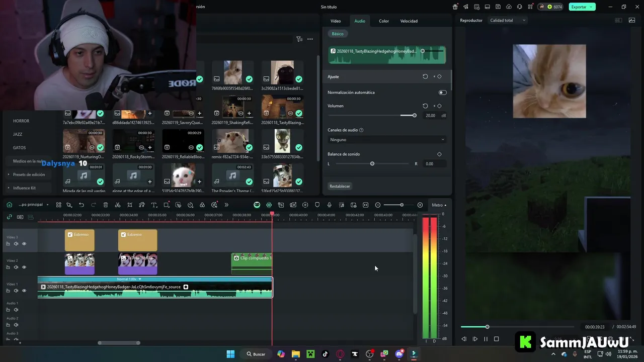644x362 pixels.
Task: Reset the Volumen value arrow icon
Action: 425,106
